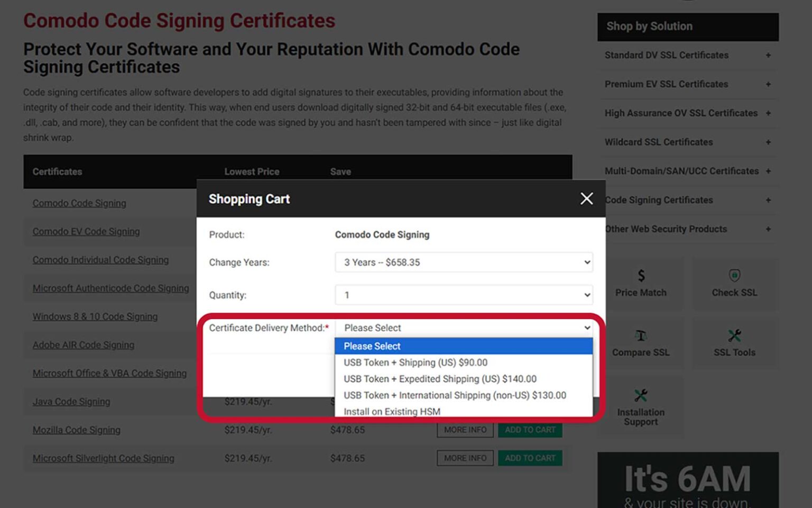
Task: Open the Java Code Signing link
Action: (x=71, y=401)
